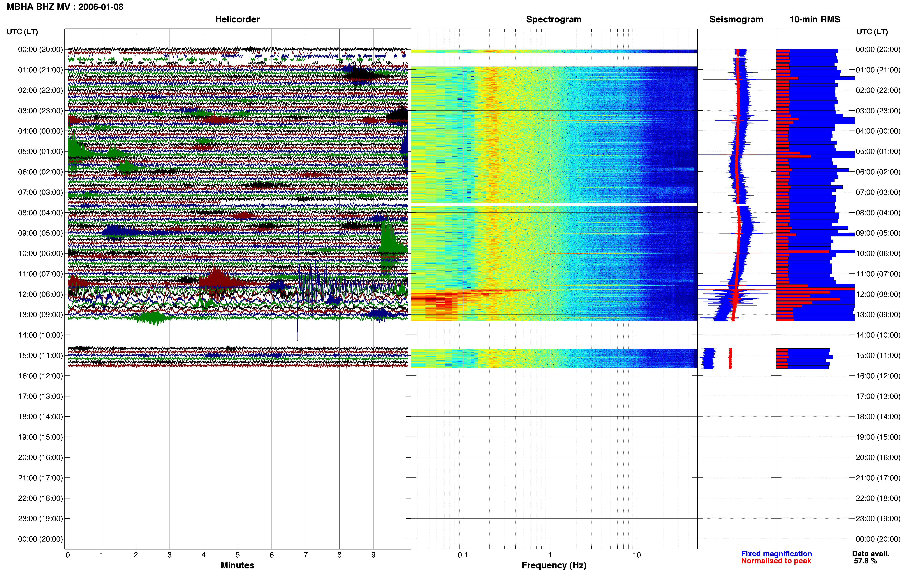
Task: Click the left '04:00 (00:00)' time label
Action: coord(41,131)
